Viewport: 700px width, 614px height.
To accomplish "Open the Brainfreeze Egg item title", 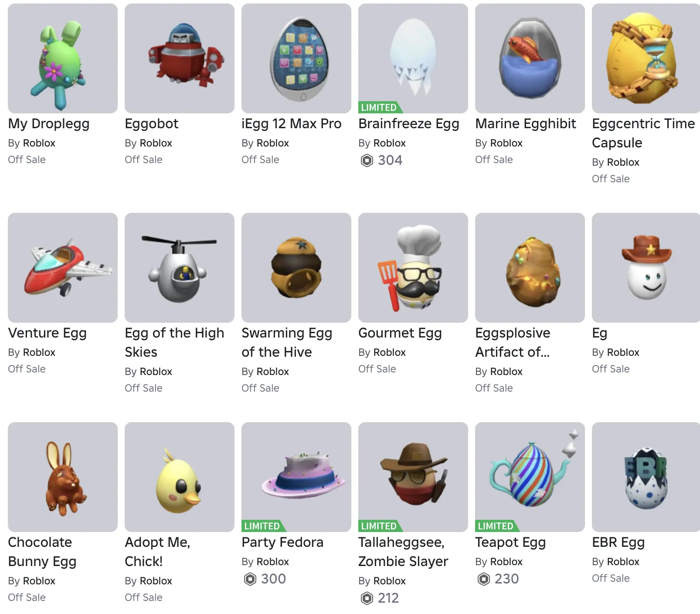I will (409, 124).
